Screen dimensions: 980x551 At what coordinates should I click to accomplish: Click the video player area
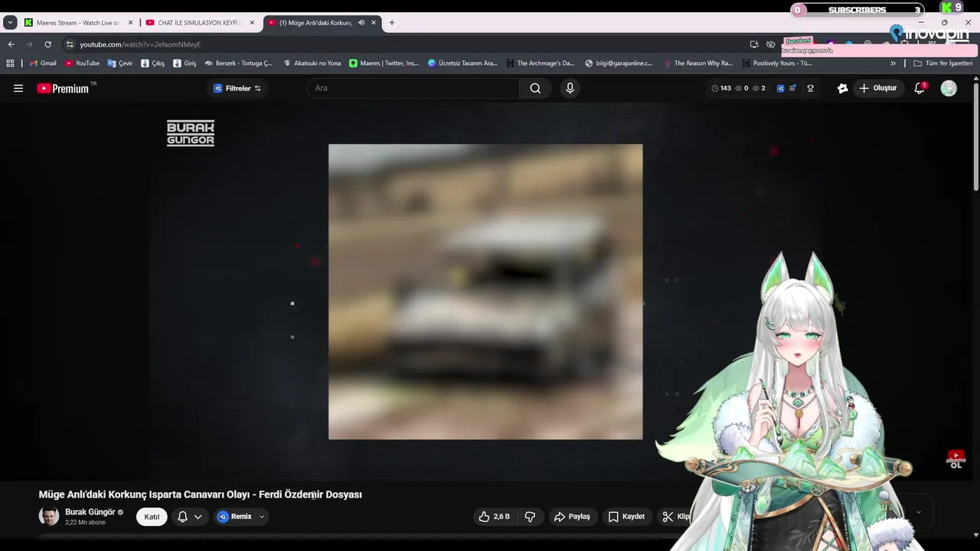485,292
